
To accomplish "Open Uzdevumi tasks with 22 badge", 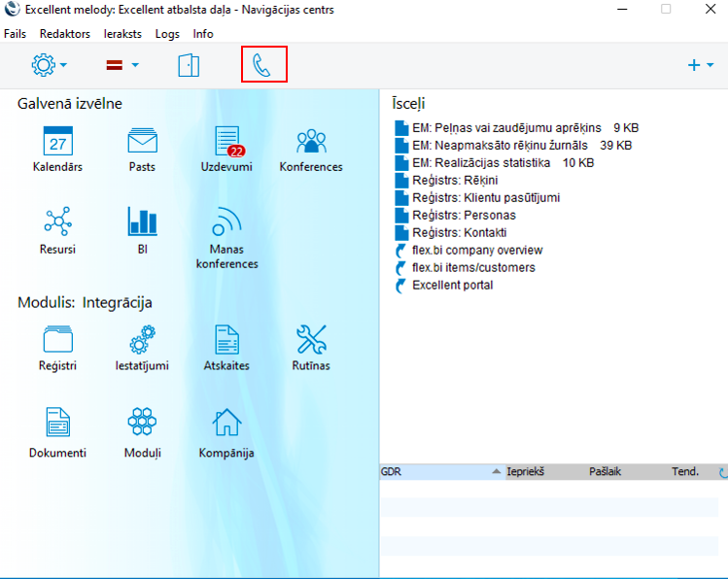I will point(226,142).
